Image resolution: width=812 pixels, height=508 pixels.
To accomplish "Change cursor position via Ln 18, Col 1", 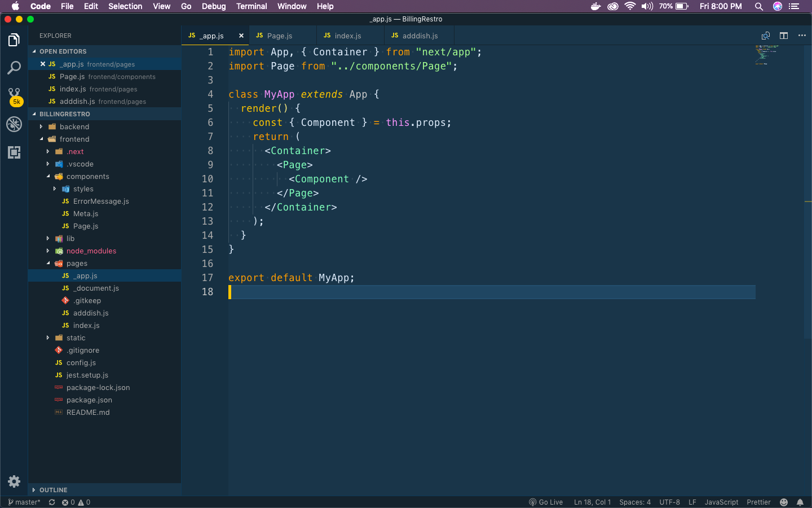I will click(x=592, y=502).
